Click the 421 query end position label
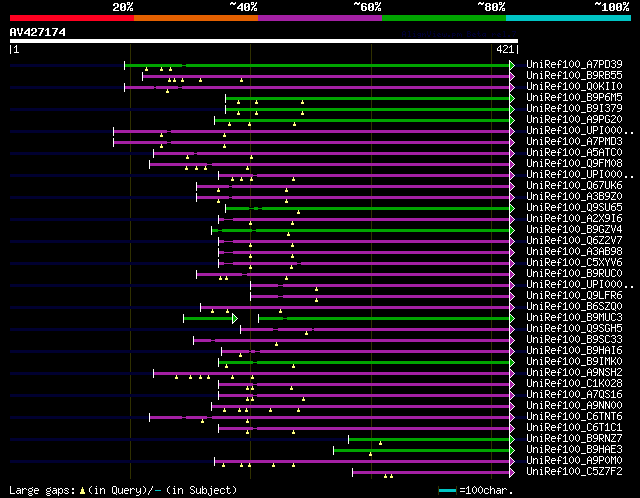 tap(505, 49)
